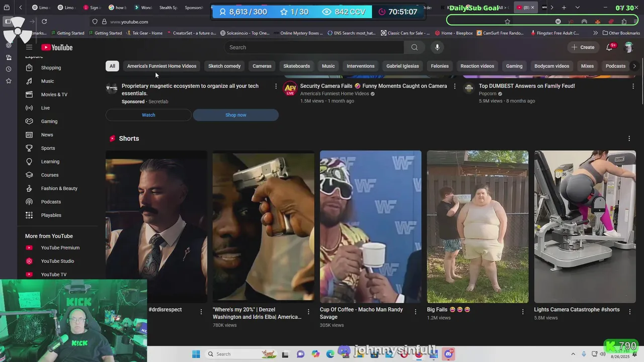Open options menu for Security Camera Fails video

[x=455, y=86]
